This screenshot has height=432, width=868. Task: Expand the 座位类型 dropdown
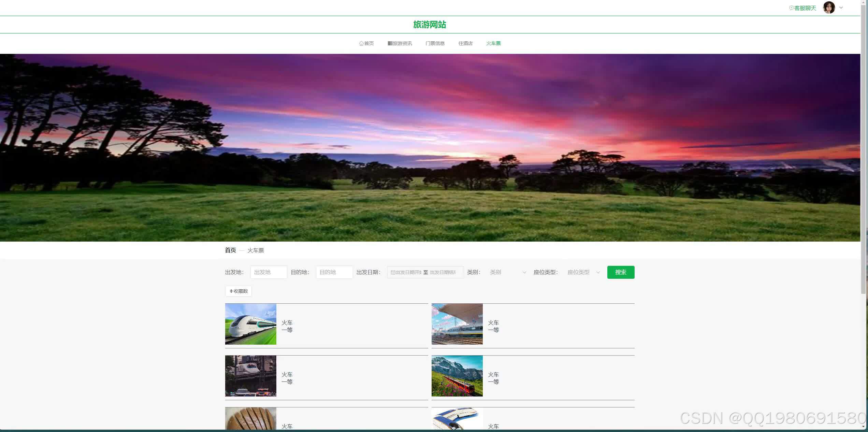point(583,272)
